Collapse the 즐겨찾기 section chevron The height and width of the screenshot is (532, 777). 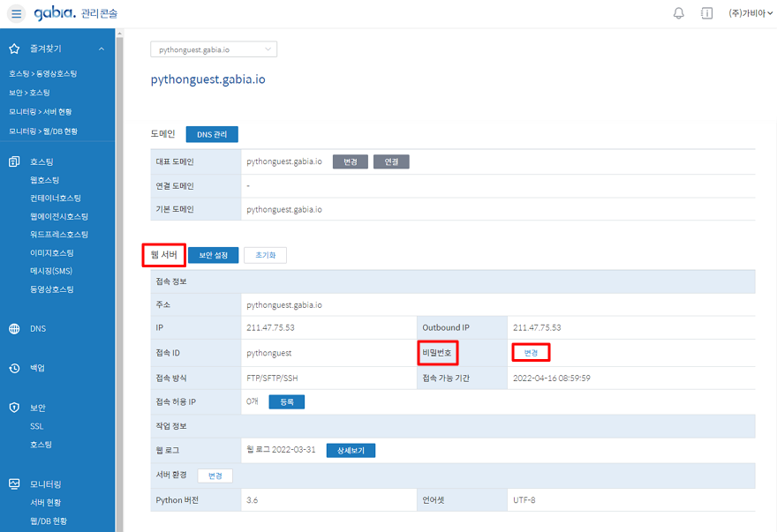(x=102, y=49)
